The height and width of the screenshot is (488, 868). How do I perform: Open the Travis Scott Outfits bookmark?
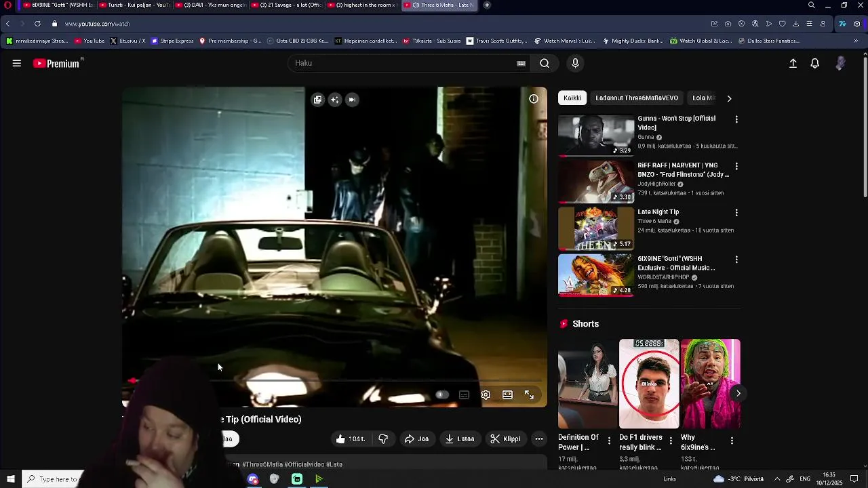496,41
